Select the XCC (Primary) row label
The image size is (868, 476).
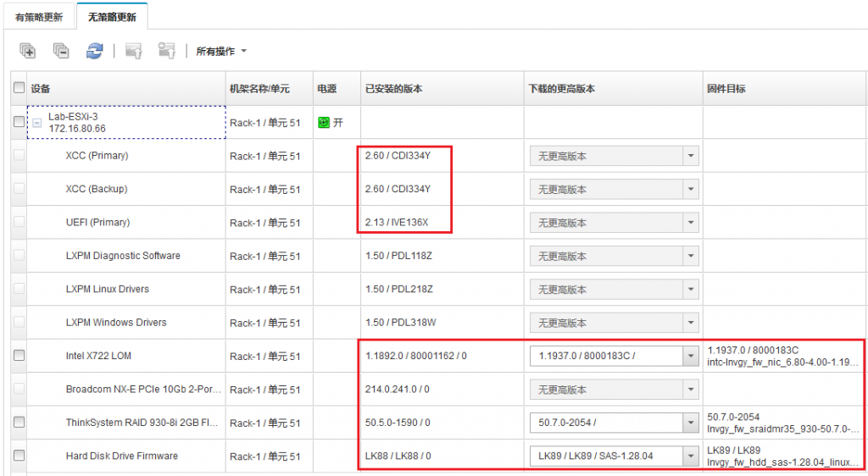click(97, 155)
